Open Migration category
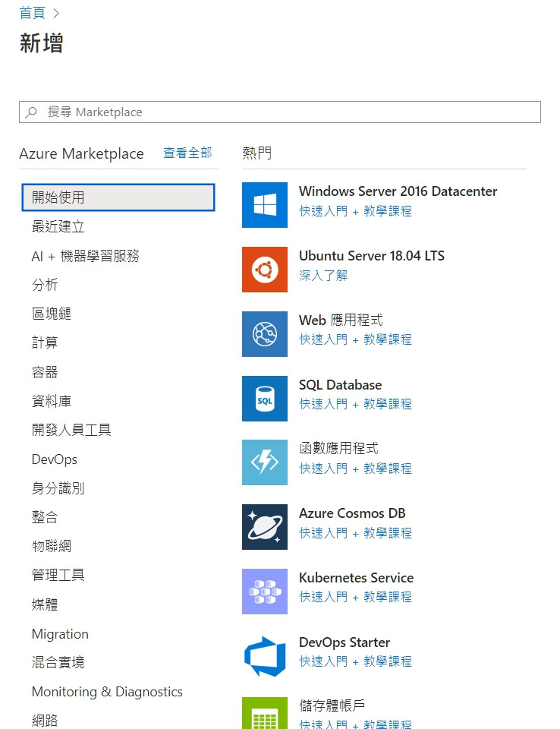 coord(60,633)
